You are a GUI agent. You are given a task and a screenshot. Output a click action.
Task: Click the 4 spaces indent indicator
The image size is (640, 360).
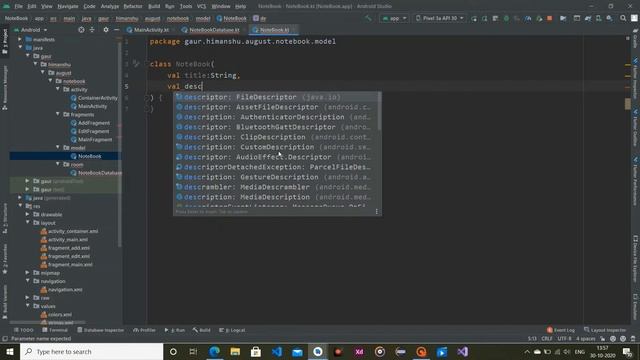pos(585,339)
